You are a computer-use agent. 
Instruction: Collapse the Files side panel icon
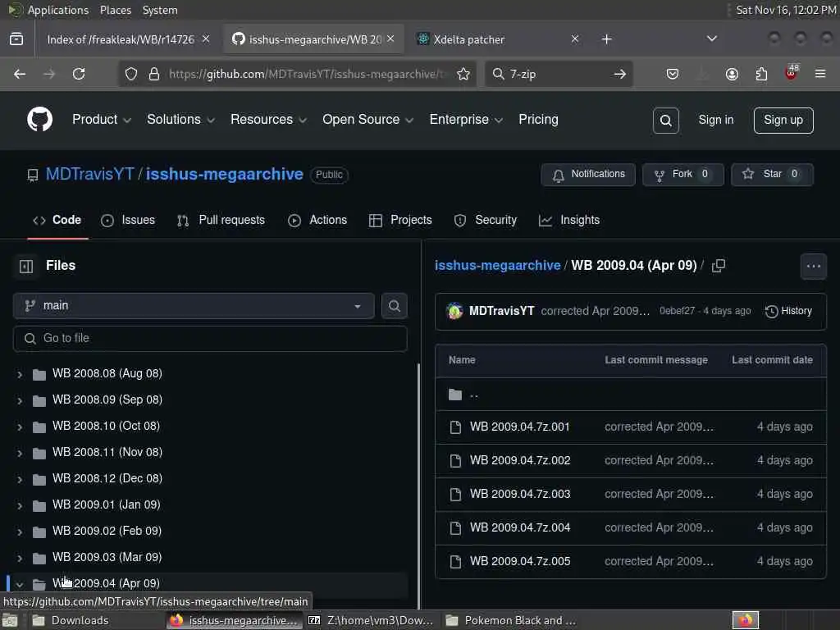(x=26, y=266)
